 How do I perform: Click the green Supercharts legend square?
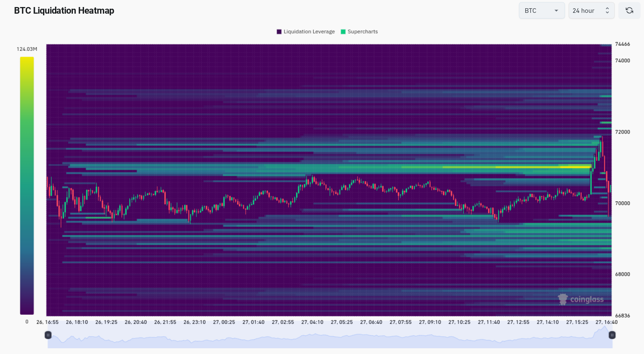[343, 31]
